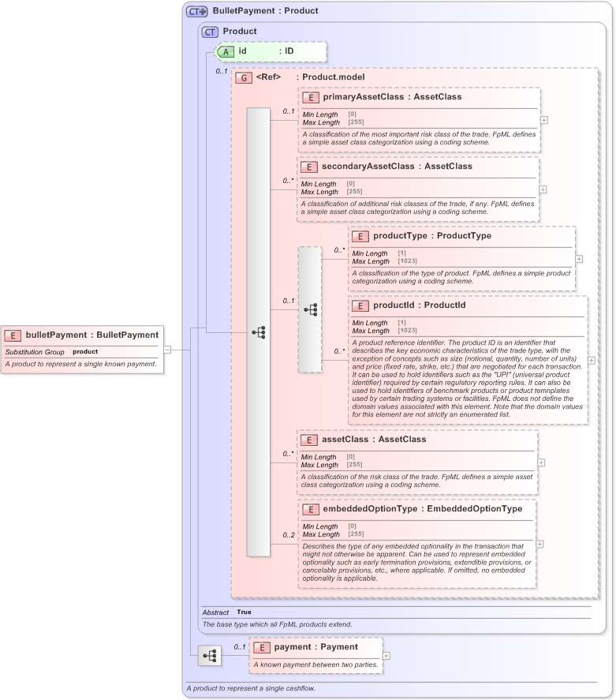The width and height of the screenshot is (616, 700).
Task: Click the E icon of productType
Action: [360, 237]
